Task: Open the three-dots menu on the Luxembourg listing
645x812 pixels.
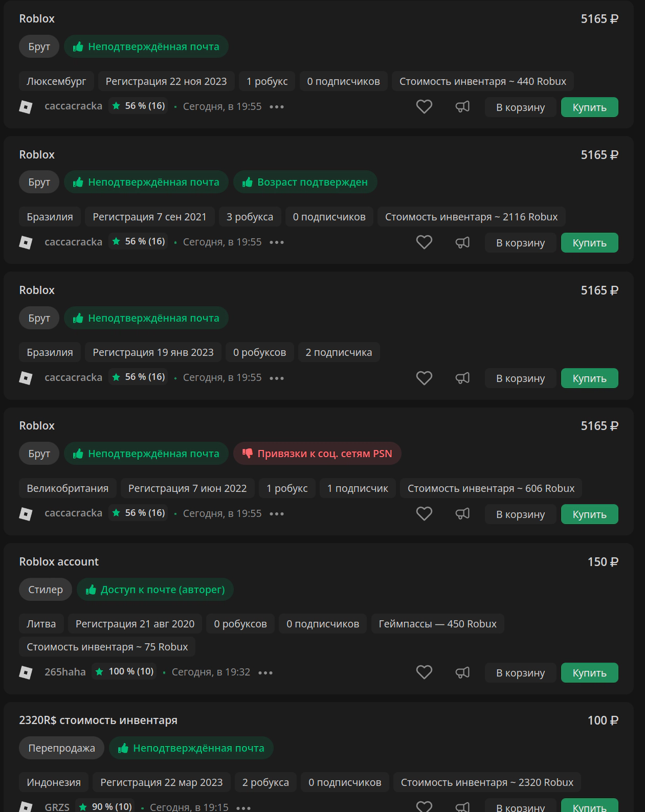Action: point(277,107)
